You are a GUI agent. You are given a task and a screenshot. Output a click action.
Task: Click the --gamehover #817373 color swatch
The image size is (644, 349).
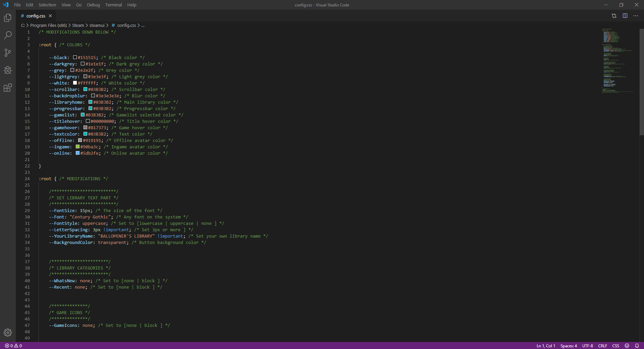pos(85,128)
